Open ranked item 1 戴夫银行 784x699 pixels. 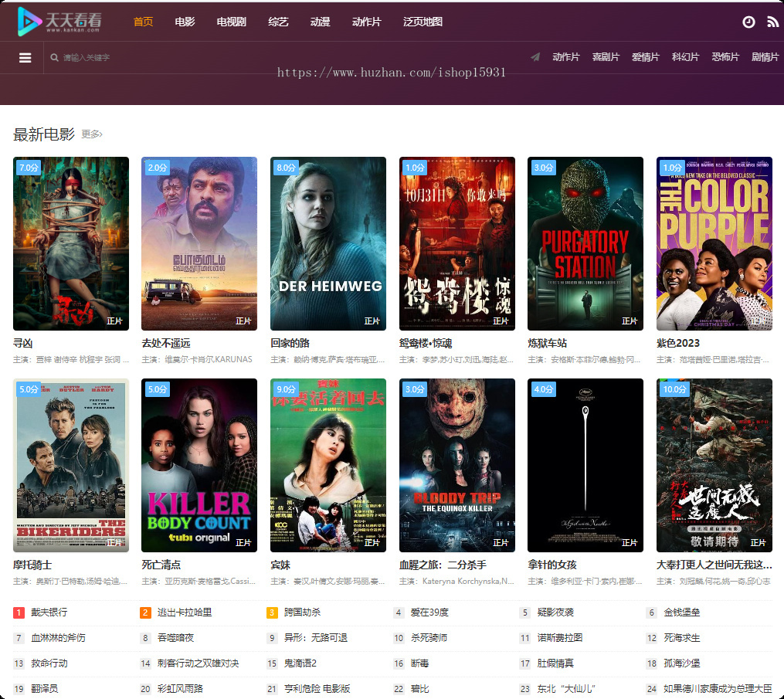[x=49, y=612]
